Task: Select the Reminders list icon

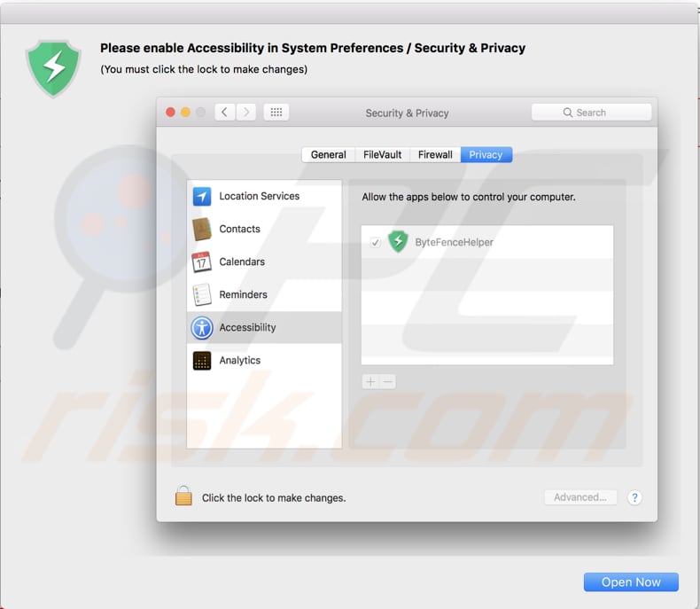Action: pos(202,294)
